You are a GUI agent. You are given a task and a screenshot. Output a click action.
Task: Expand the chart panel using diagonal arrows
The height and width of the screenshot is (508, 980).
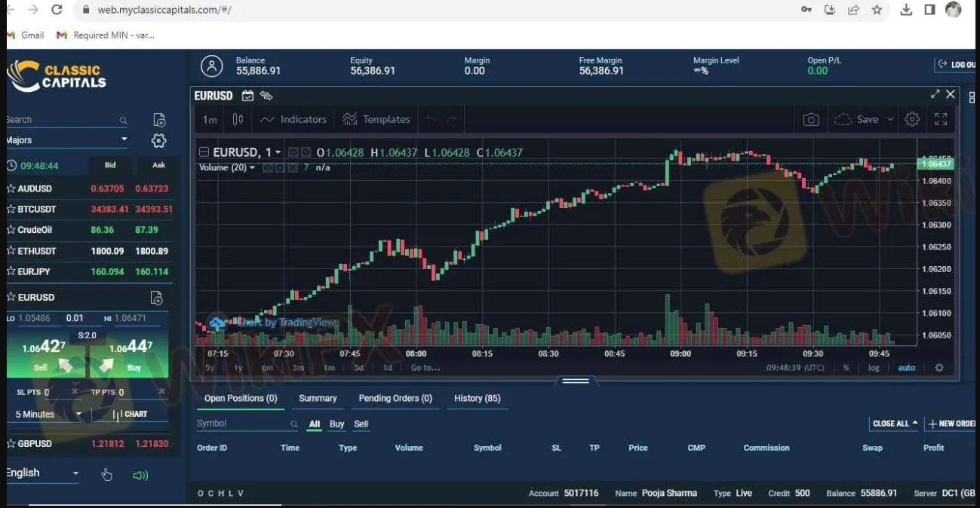935,94
